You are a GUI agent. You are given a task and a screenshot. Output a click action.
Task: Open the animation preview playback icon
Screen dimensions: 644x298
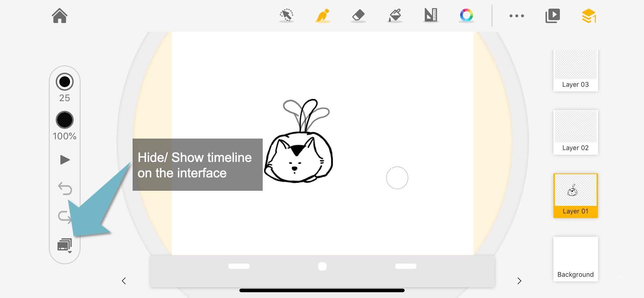552,16
